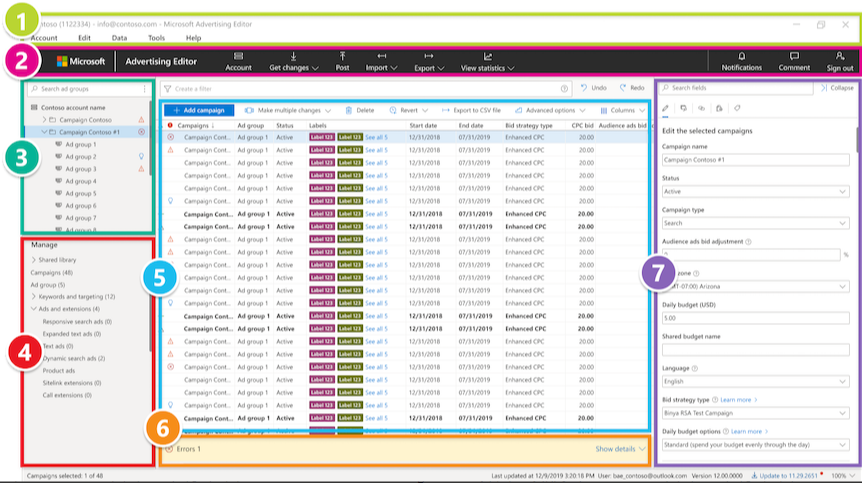Screen dimensions: 862x483
Task: Open the Comment feedback icon
Action: coord(794,56)
